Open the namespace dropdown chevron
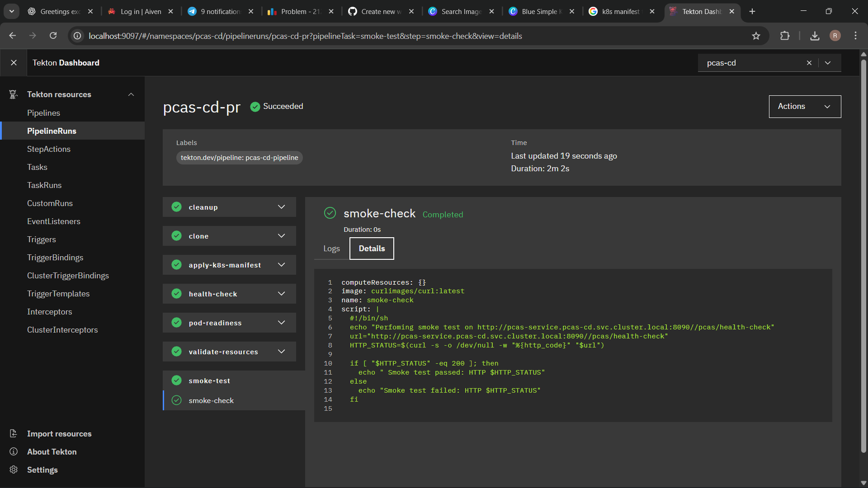Screen dimensions: 868x488 pyautogui.click(x=828, y=63)
